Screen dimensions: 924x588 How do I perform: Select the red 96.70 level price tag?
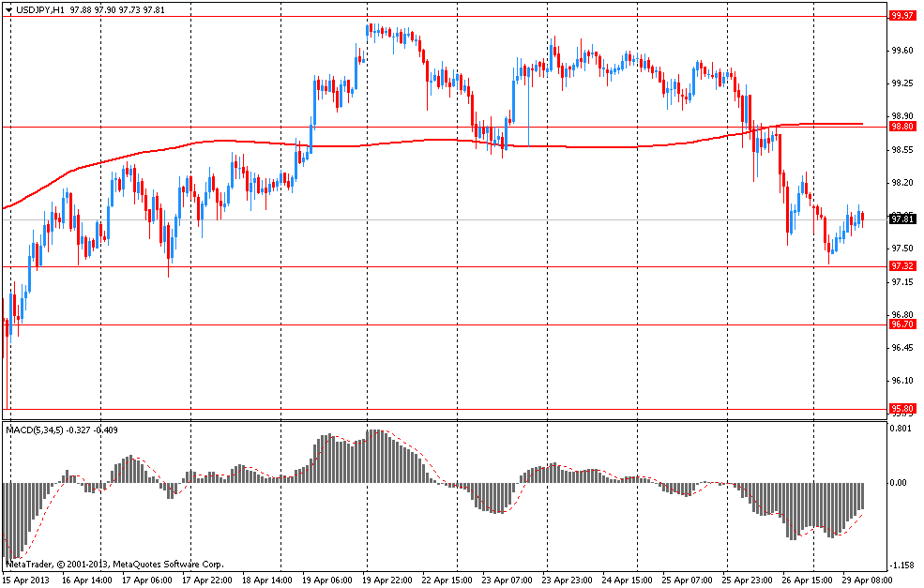902,324
